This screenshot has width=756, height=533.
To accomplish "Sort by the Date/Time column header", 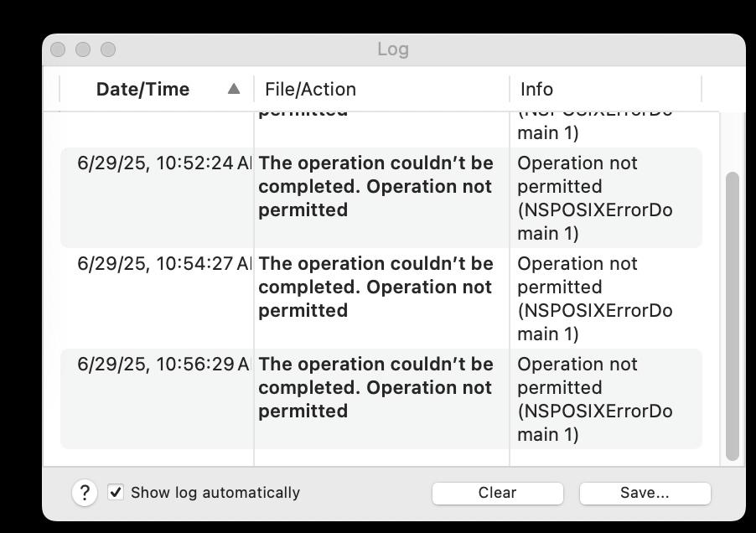I will coord(142,89).
